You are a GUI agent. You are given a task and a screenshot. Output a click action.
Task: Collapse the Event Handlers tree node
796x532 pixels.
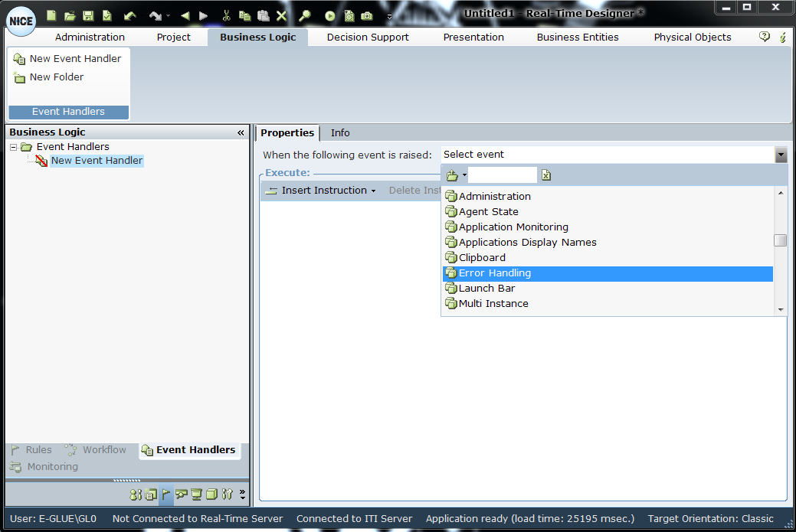14,147
